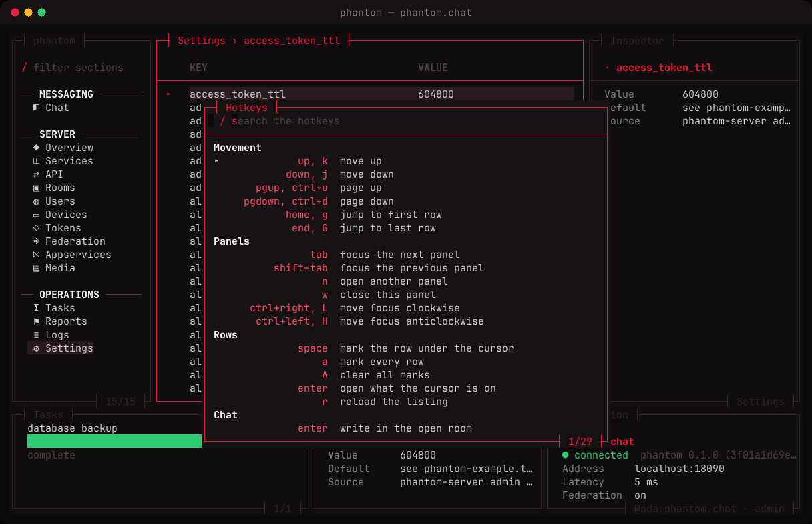
Task: Go to Logs in the Operations section
Action: pos(51,335)
